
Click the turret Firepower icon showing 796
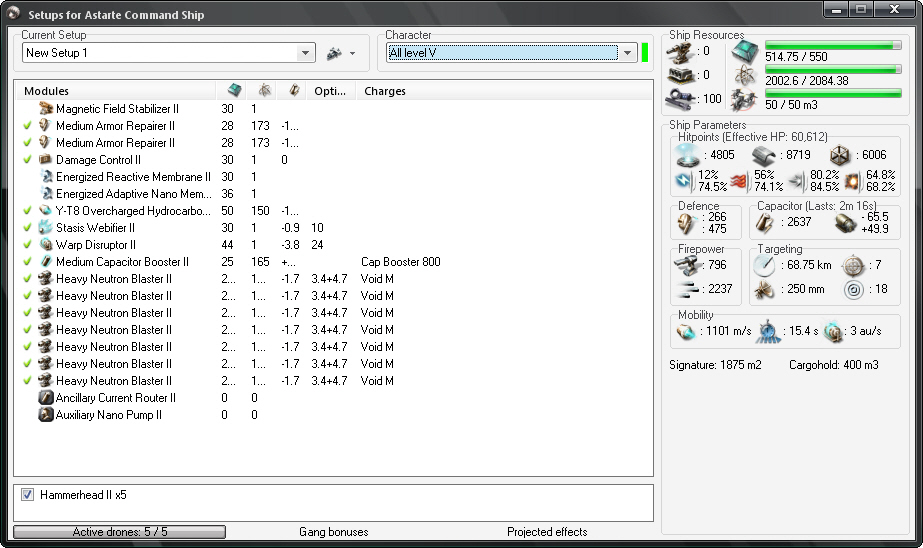pos(686,265)
